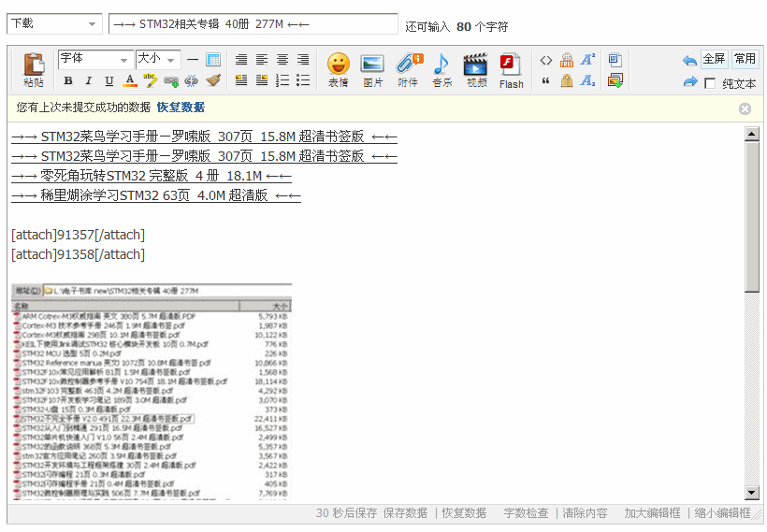Click 加大编辑框 enlarge editor link
This screenshot has width=767, height=532.
(x=652, y=513)
